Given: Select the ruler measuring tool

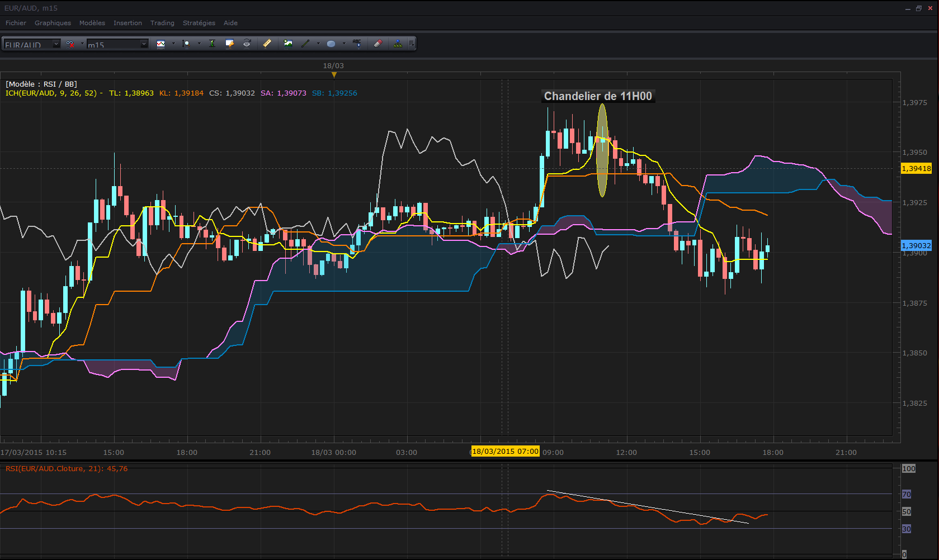Looking at the screenshot, I should pos(267,44).
